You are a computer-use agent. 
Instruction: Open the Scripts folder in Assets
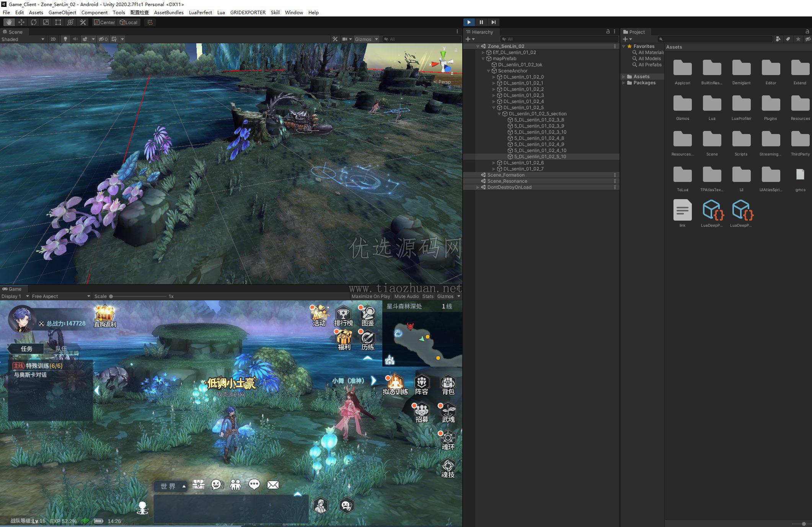click(741, 143)
